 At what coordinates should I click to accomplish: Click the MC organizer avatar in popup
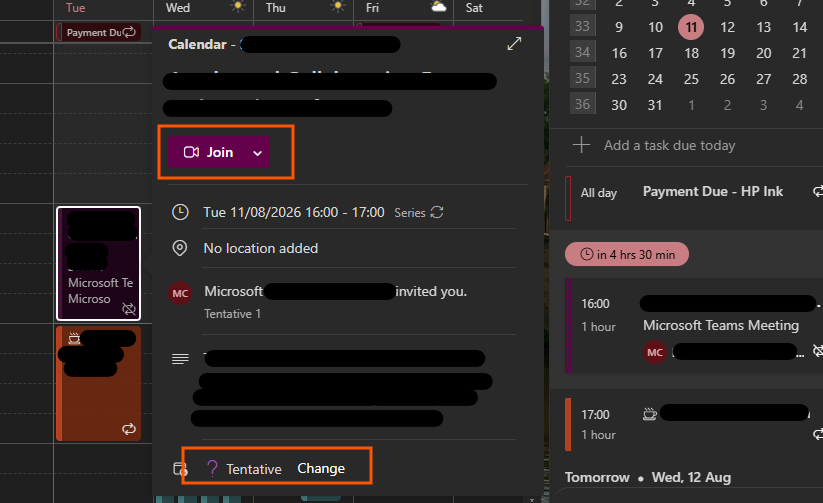(x=180, y=293)
